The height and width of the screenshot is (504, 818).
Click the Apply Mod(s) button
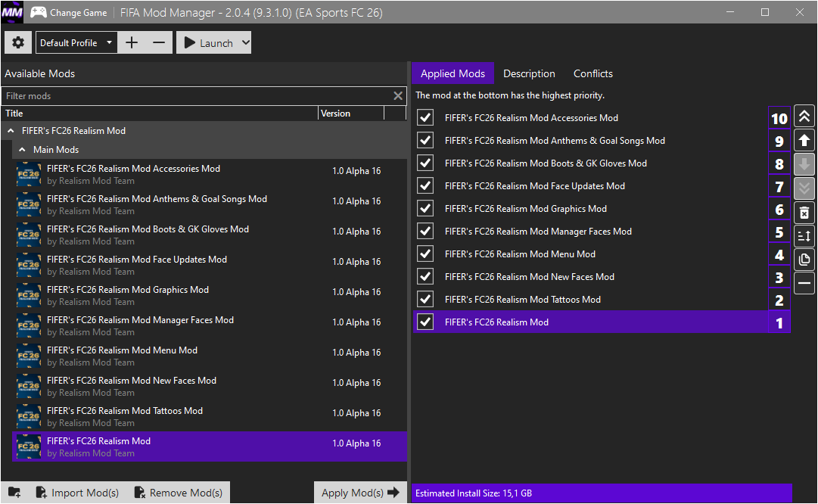coord(359,493)
